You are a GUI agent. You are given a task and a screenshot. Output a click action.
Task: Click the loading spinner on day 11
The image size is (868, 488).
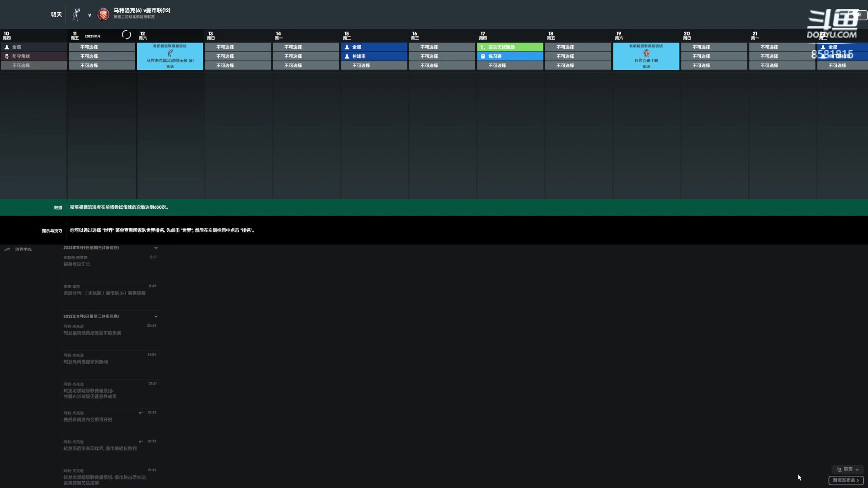(127, 34)
